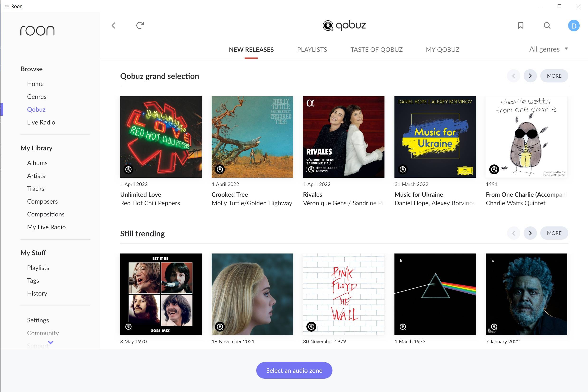
Task: Switch to the New Releases tab
Action: coord(251,49)
